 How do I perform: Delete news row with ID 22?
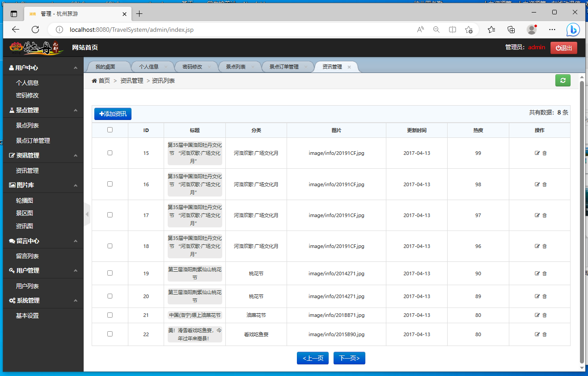click(545, 334)
